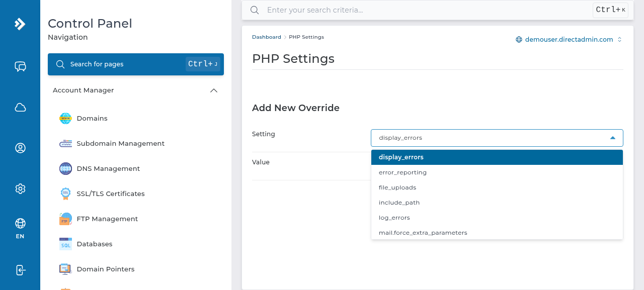Open the cloud icon in sidebar
The height and width of the screenshot is (290, 644).
tap(20, 107)
